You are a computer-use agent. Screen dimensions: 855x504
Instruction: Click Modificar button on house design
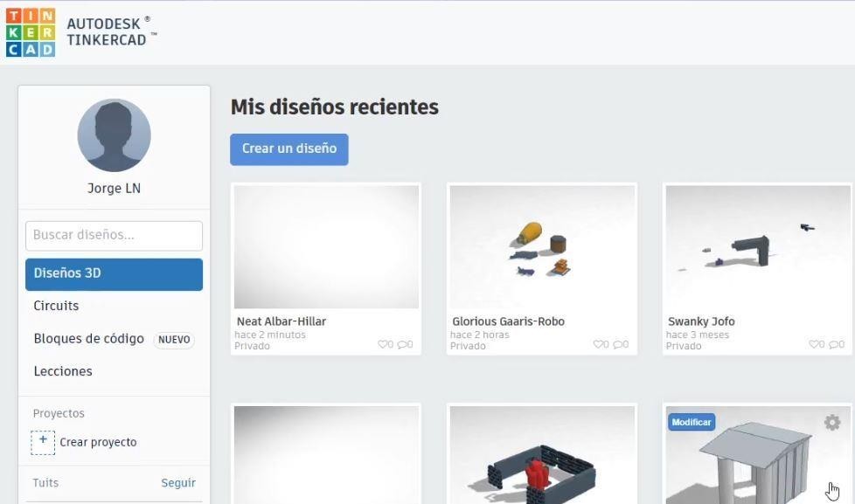coord(692,422)
